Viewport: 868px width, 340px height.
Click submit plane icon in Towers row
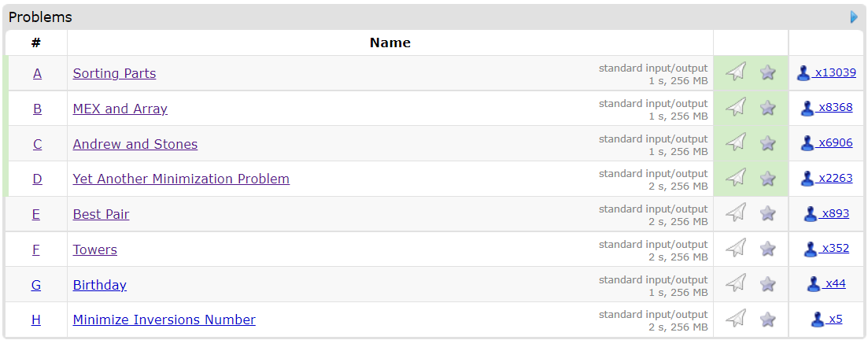tap(736, 248)
